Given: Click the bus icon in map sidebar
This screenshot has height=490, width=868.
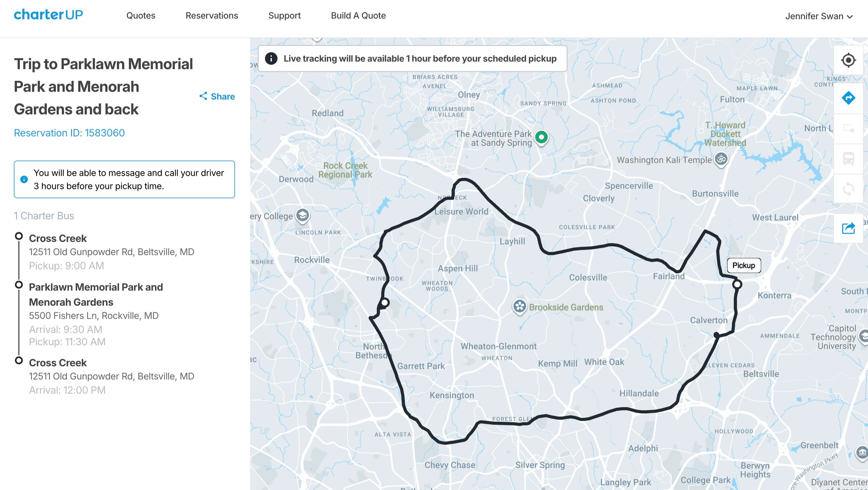Looking at the screenshot, I should point(848,158).
